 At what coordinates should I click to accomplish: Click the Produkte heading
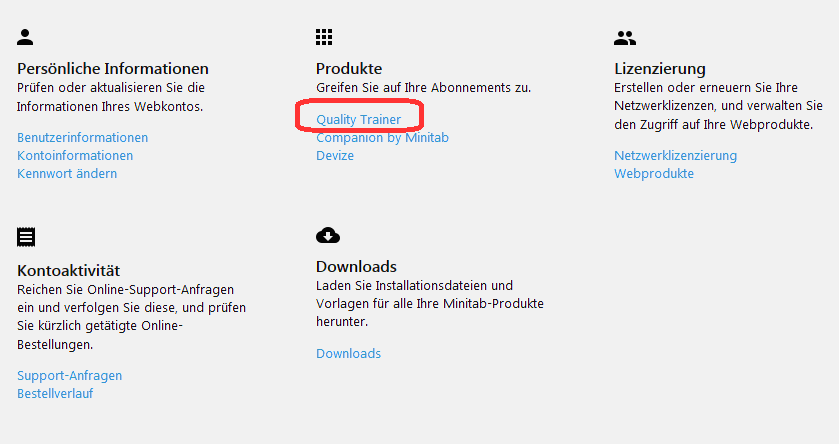(349, 68)
